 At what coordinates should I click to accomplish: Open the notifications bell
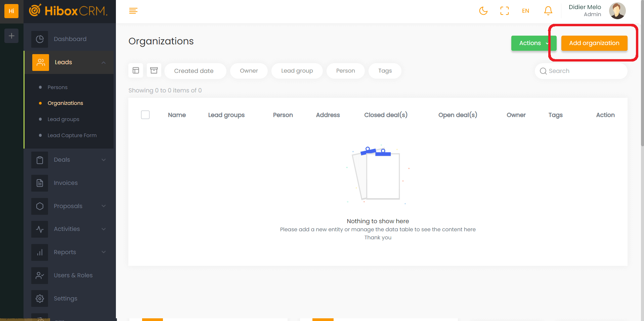coord(548,11)
